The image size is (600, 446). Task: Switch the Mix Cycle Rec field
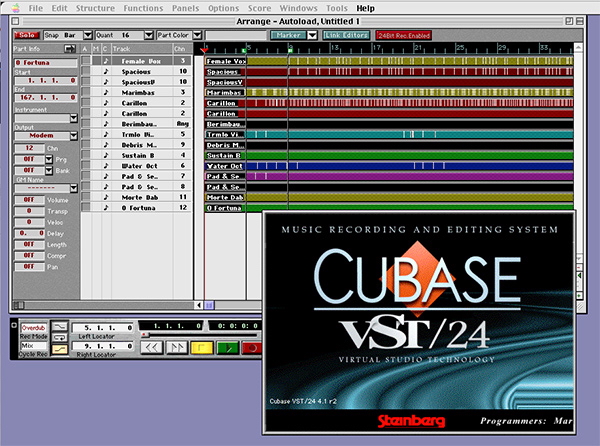(x=33, y=346)
